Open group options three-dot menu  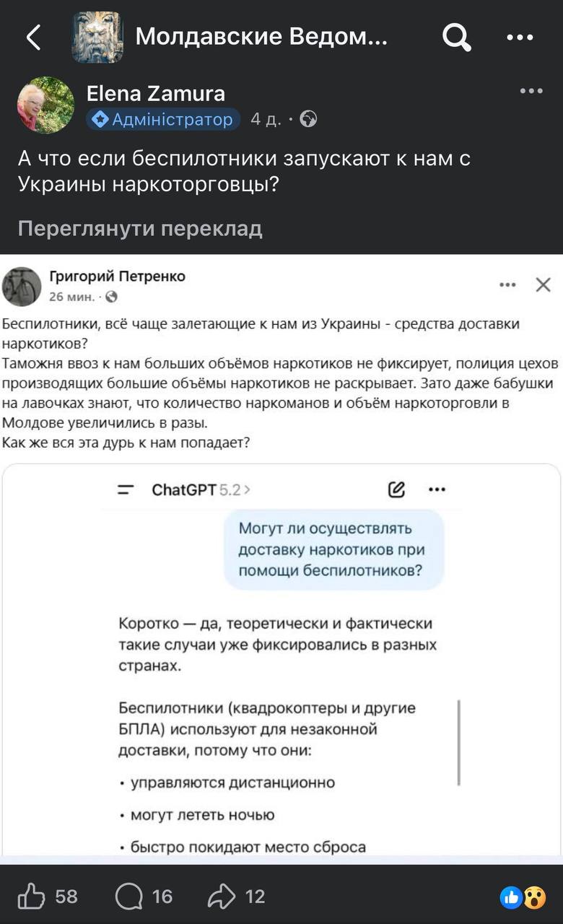tap(520, 38)
